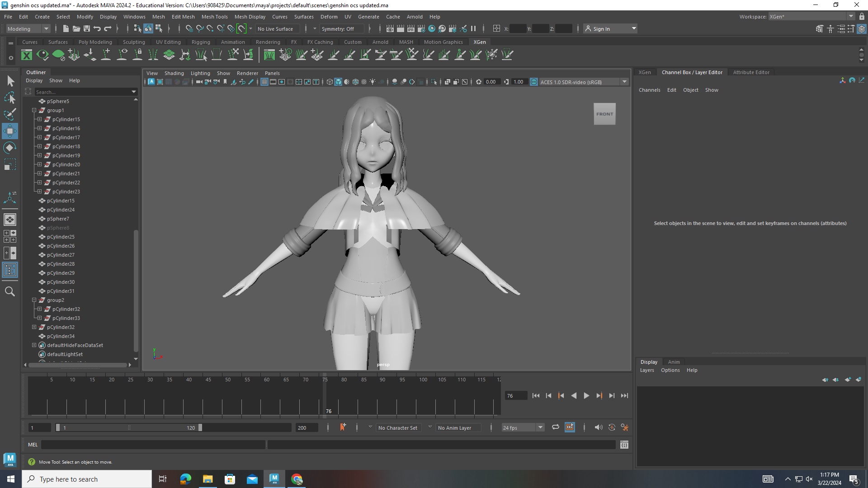Screen dimensions: 868x488
Task: Collapse the group1 hierarchy in Outliner
Action: (34, 110)
